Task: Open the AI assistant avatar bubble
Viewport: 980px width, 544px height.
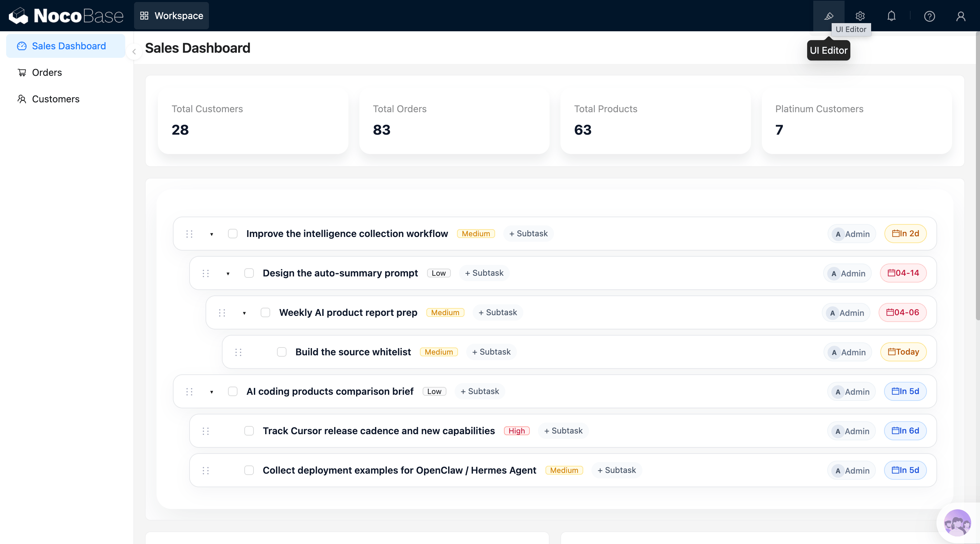Action: click(x=957, y=523)
